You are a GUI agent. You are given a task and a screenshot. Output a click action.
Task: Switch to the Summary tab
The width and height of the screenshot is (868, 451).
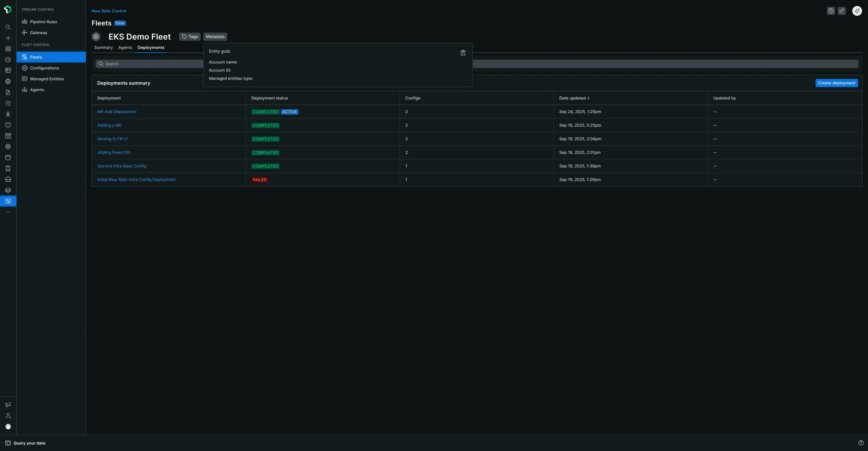pos(103,48)
